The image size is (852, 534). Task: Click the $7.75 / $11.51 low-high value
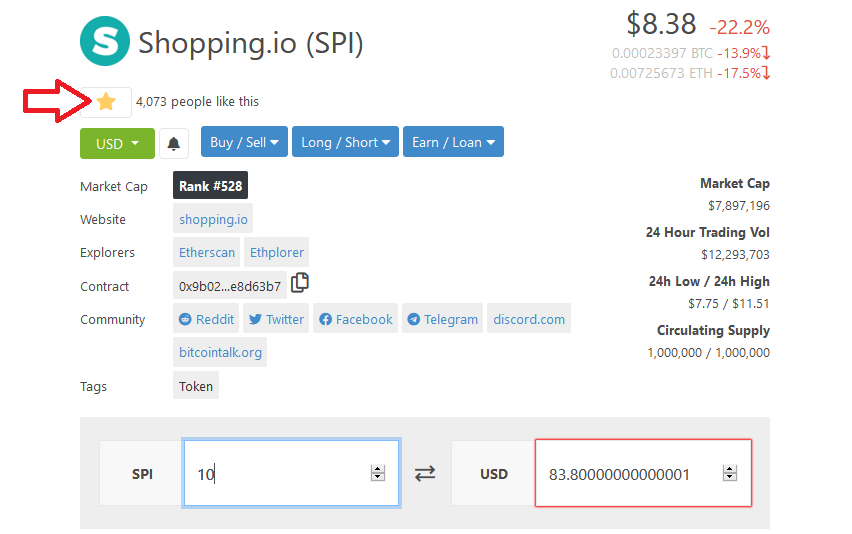point(729,303)
